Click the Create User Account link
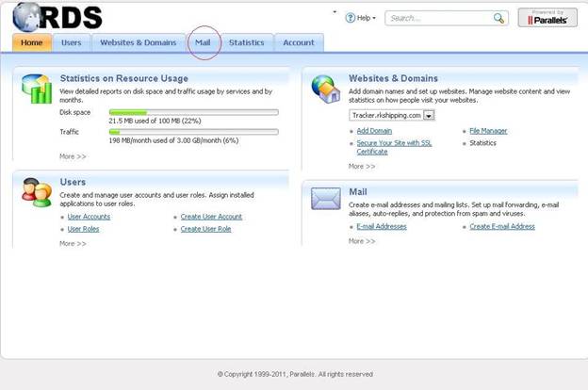Image resolution: width=588 pixels, height=390 pixels. click(211, 217)
